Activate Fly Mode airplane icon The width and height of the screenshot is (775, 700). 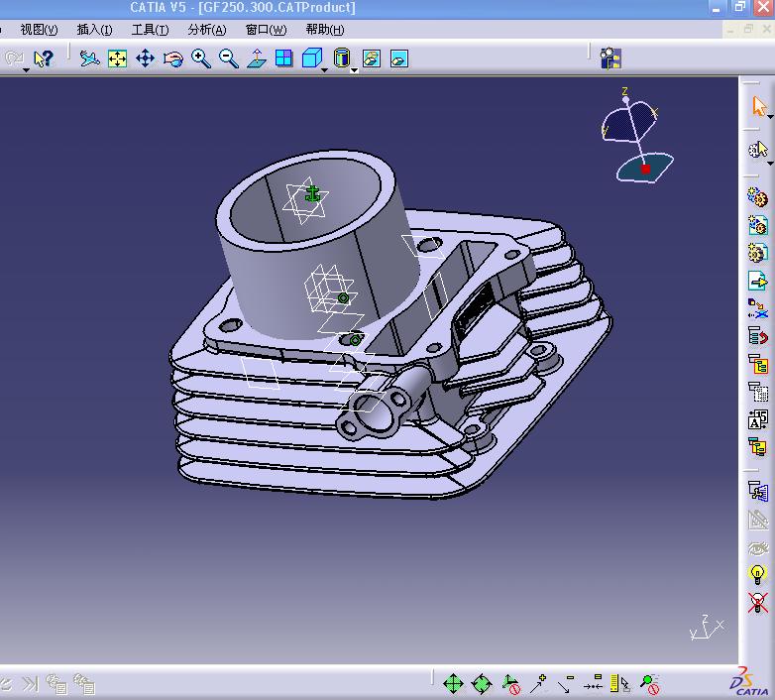pos(89,58)
